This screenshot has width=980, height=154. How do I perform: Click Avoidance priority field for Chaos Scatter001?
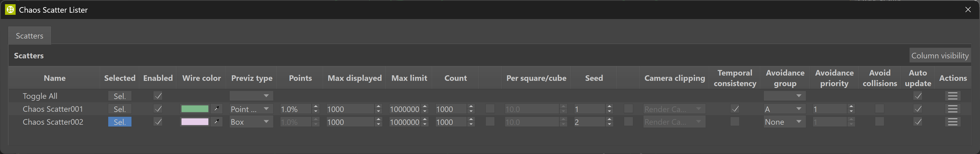pyautogui.click(x=830, y=109)
